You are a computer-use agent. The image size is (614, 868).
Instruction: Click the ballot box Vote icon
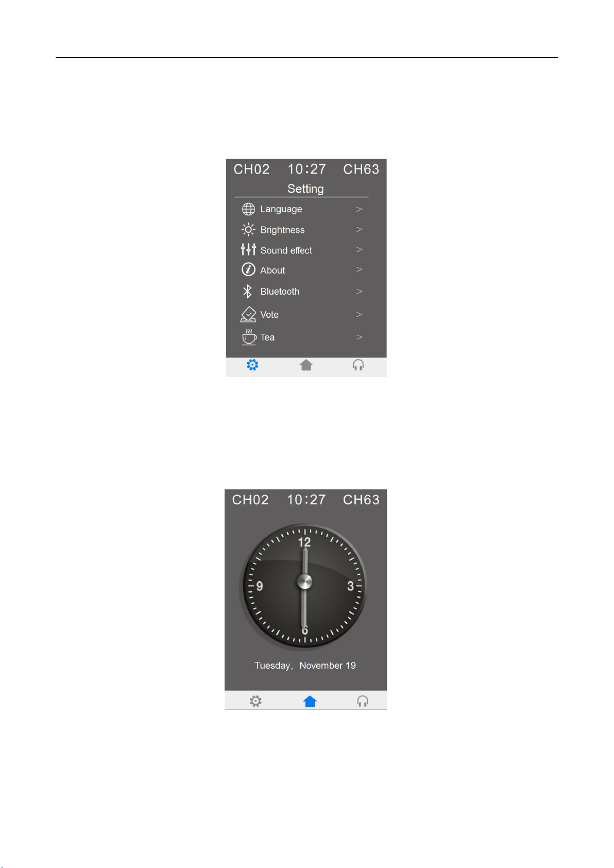point(248,314)
